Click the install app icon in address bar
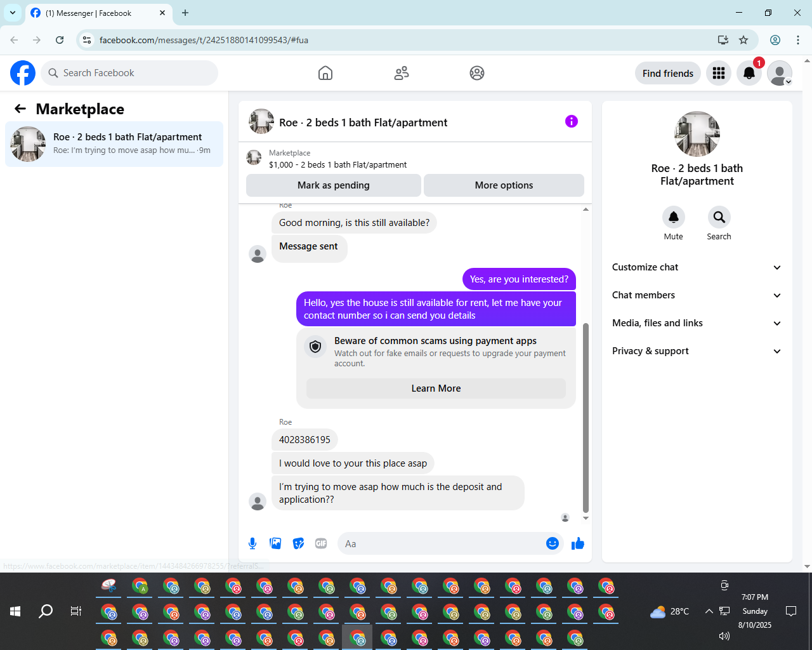This screenshot has width=812, height=650. coord(723,40)
